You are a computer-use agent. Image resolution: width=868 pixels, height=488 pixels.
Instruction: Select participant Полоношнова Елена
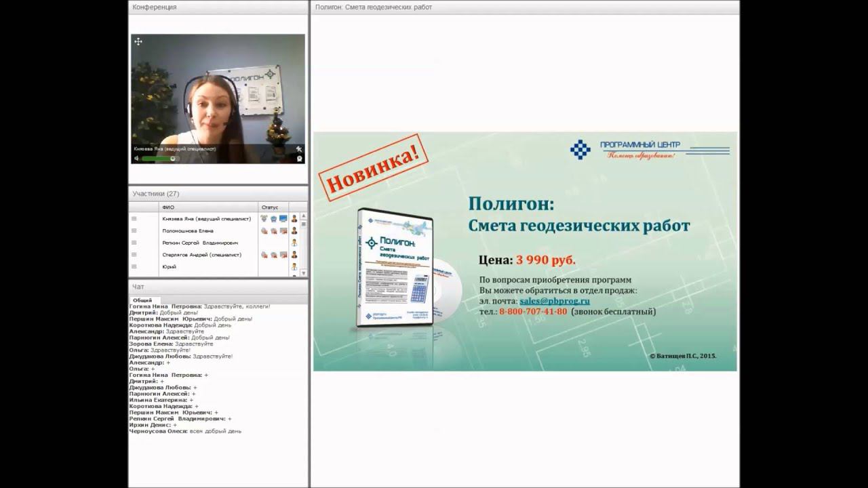[x=188, y=231]
